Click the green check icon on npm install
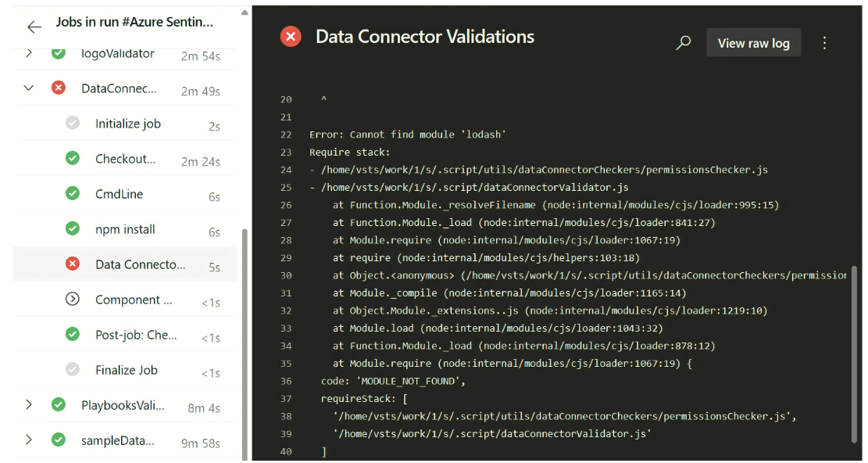Viewport: 868px width, 463px height. (x=73, y=228)
